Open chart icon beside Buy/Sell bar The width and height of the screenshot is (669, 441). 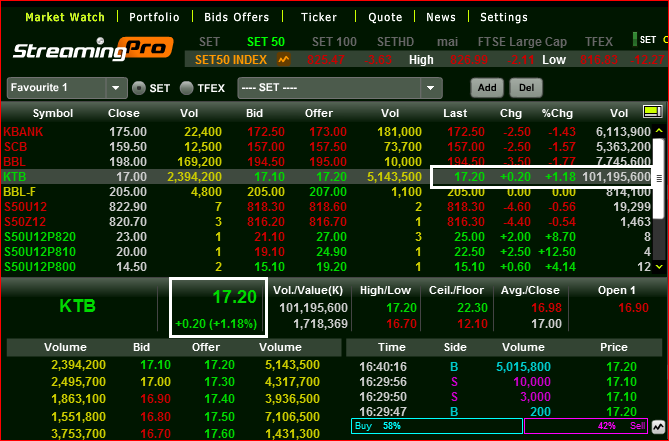pos(658,426)
